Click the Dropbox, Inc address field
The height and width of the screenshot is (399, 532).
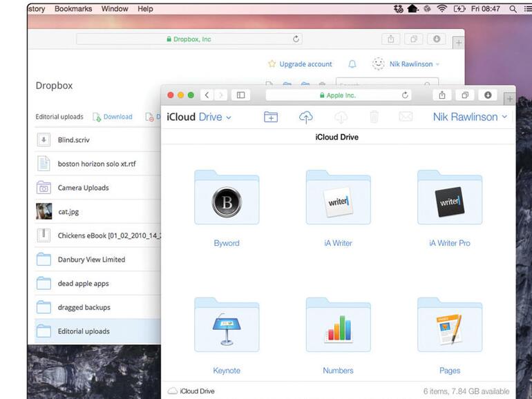point(189,39)
